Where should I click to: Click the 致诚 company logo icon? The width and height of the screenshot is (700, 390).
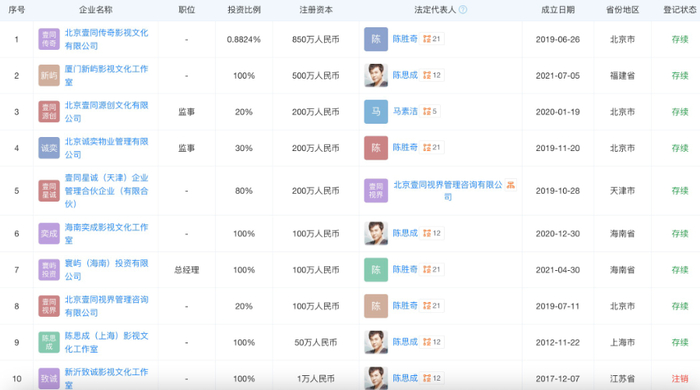point(49,378)
